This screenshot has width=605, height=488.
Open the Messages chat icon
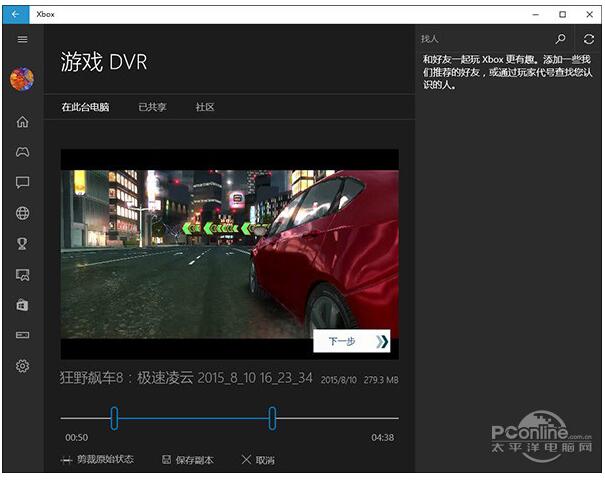pyautogui.click(x=22, y=182)
